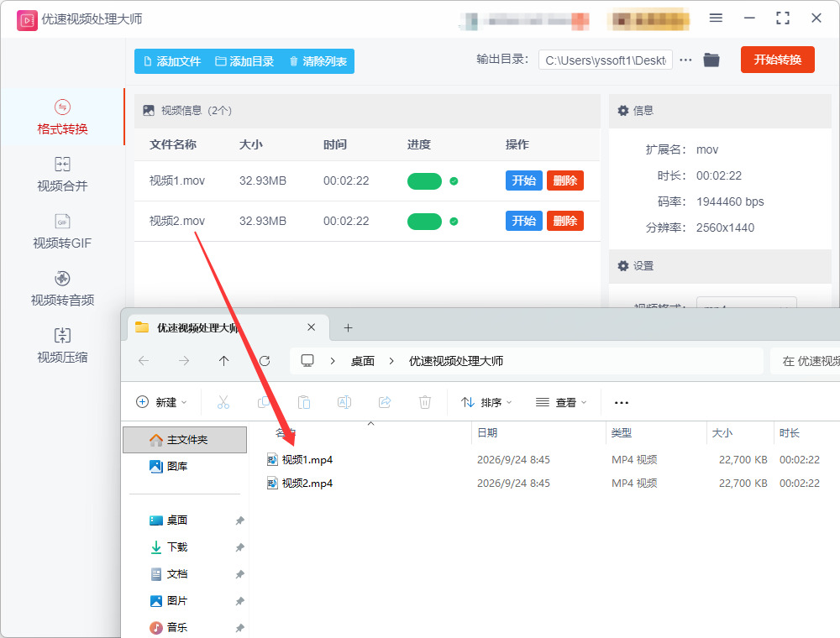The height and width of the screenshot is (638, 840).
Task: Click the progress bar for 视频2.mov
Action: coord(424,221)
